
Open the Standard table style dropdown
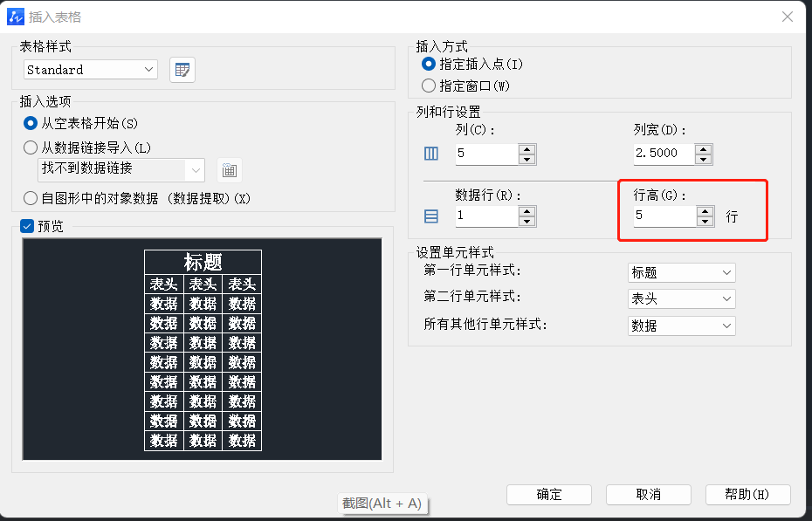91,69
